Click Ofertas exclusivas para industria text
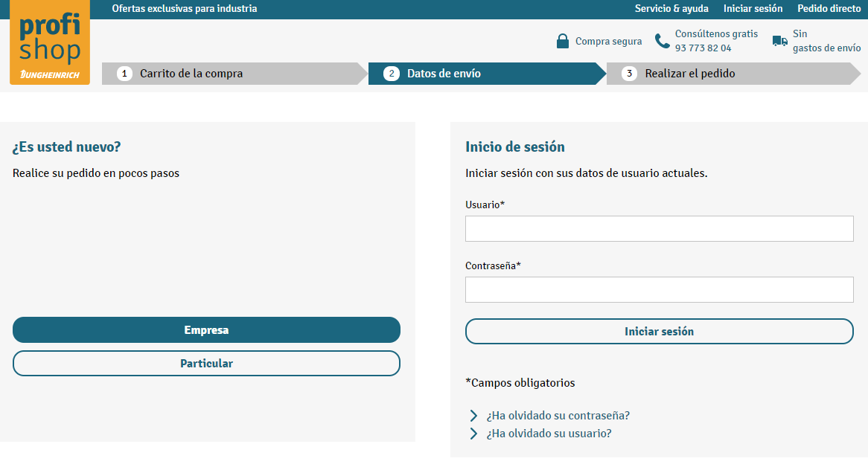 click(x=185, y=9)
